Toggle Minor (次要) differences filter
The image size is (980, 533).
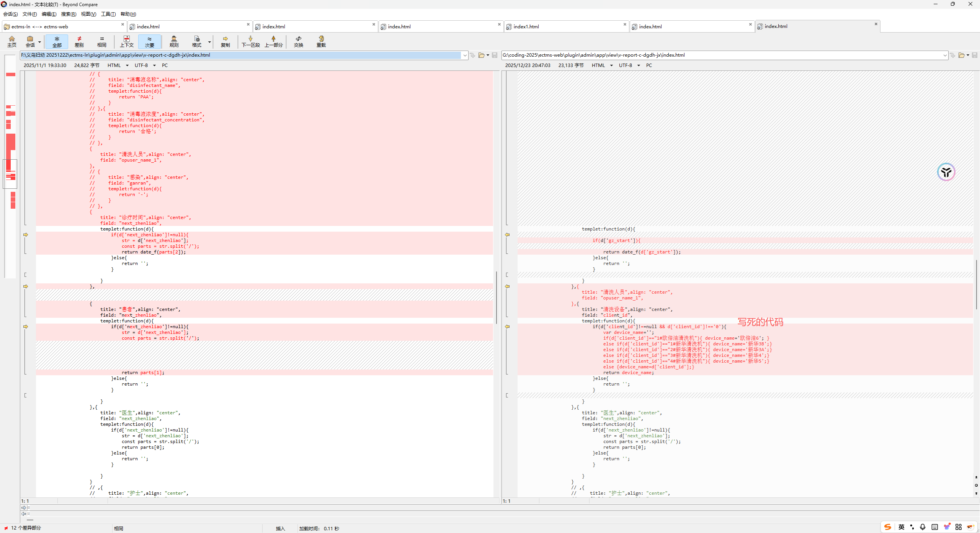(149, 41)
